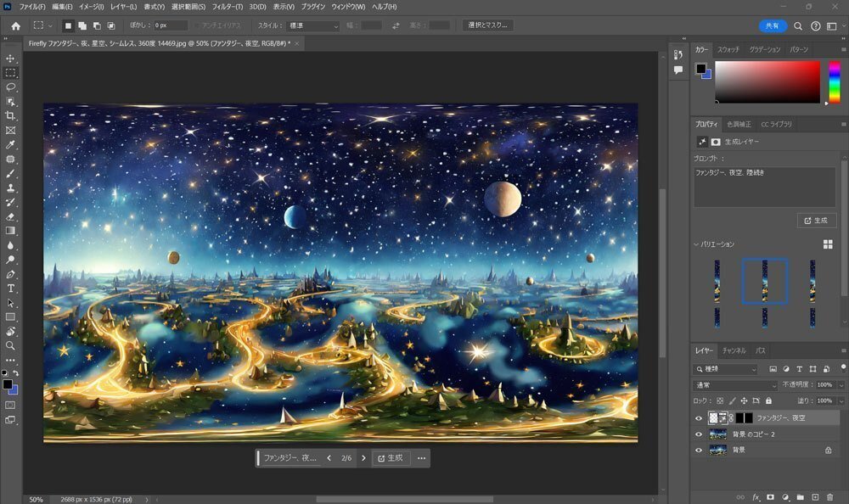Enable add to selection mode
The height and width of the screenshot is (504, 849).
click(x=82, y=25)
